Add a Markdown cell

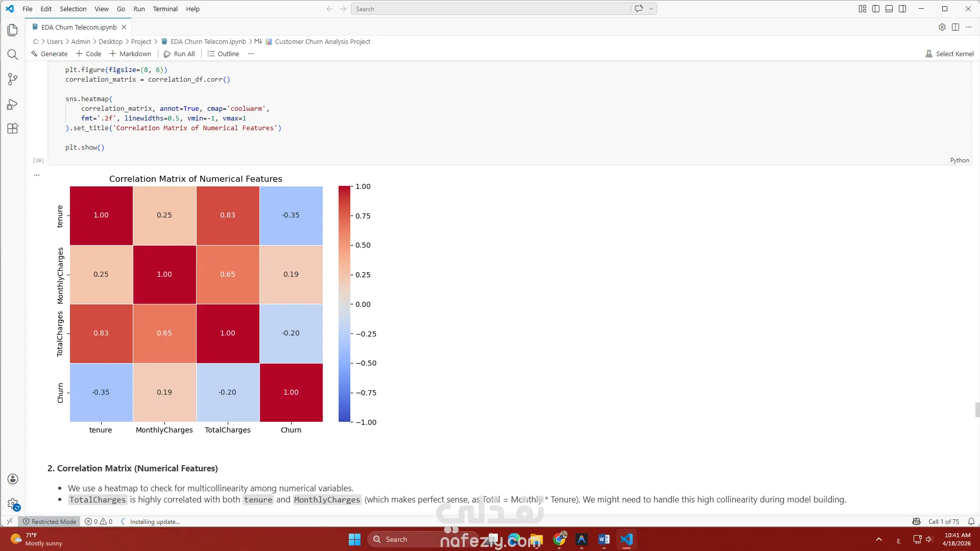pyautogui.click(x=130, y=54)
